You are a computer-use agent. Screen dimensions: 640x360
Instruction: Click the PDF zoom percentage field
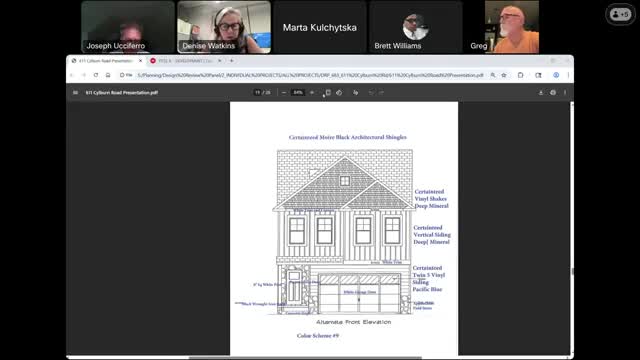[x=298, y=93]
